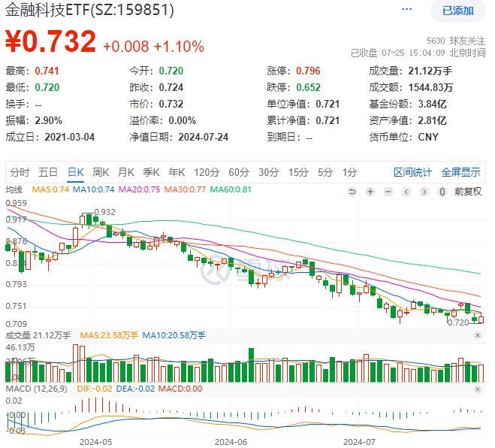The height and width of the screenshot is (448, 495).
Task: Switch to the 分时 intraday tab
Action: click(x=20, y=172)
